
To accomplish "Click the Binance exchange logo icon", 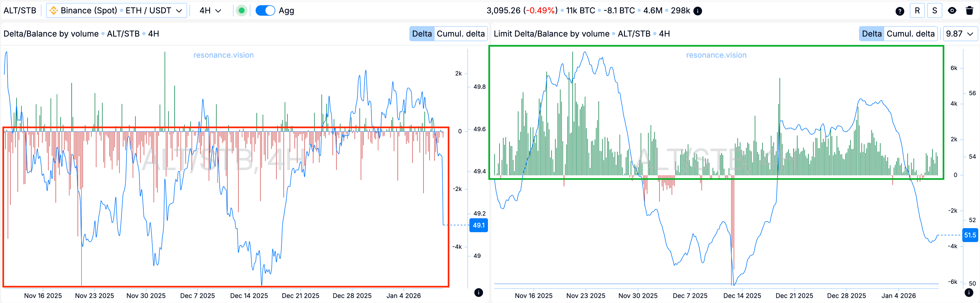I will pyautogui.click(x=54, y=11).
